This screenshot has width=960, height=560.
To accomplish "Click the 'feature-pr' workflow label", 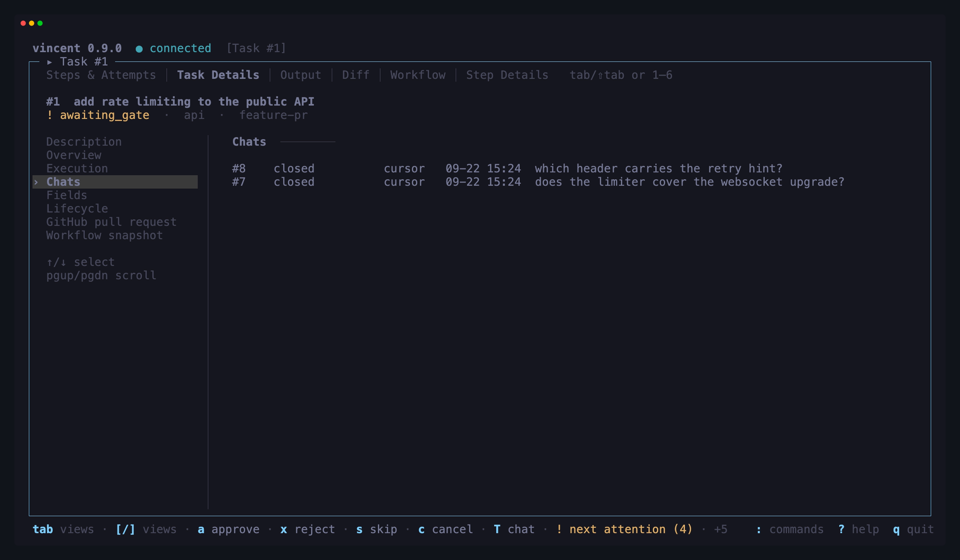I will [273, 115].
